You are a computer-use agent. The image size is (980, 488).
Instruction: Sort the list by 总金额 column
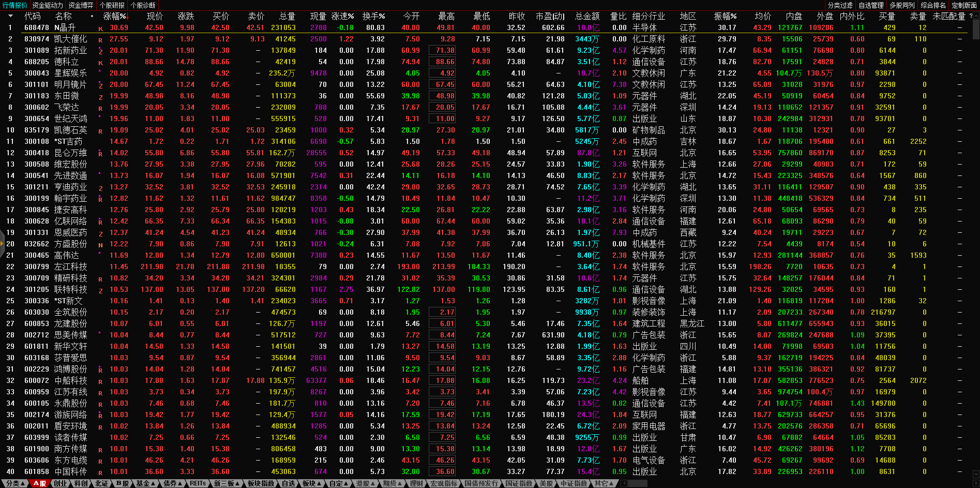click(587, 16)
